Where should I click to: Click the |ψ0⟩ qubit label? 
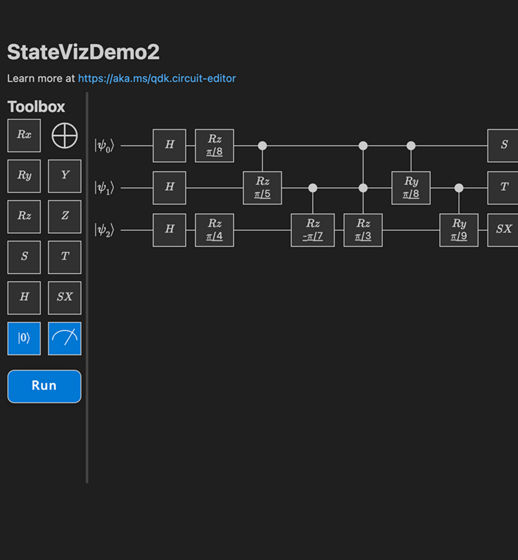pyautogui.click(x=104, y=146)
